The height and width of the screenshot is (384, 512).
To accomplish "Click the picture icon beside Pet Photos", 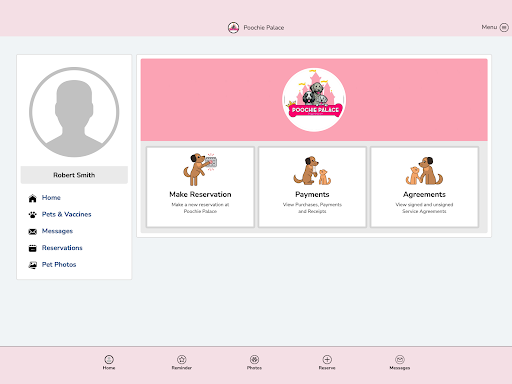I will point(32,265).
